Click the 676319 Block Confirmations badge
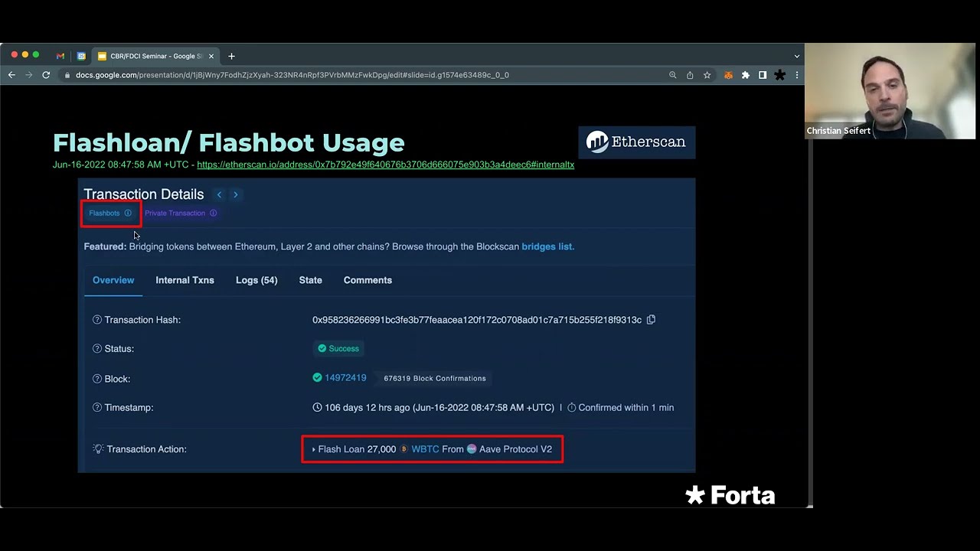Screen dimensions: 980x551 tap(434, 378)
